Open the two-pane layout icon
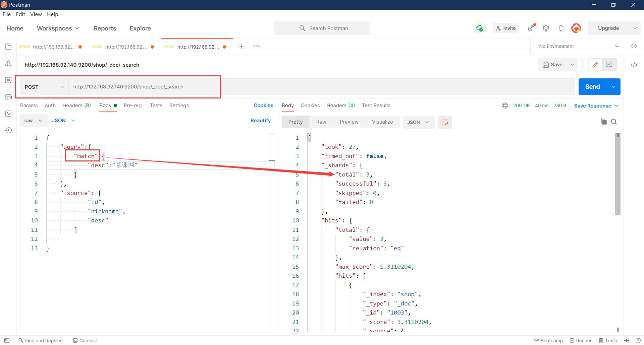 coord(626,340)
